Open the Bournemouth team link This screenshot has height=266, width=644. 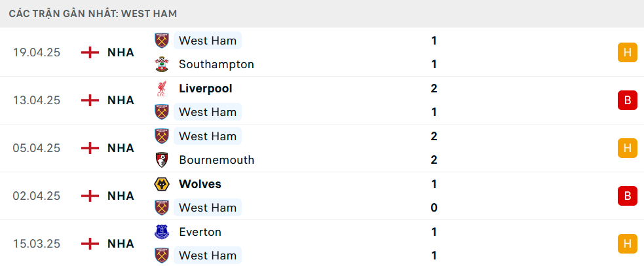click(216, 160)
